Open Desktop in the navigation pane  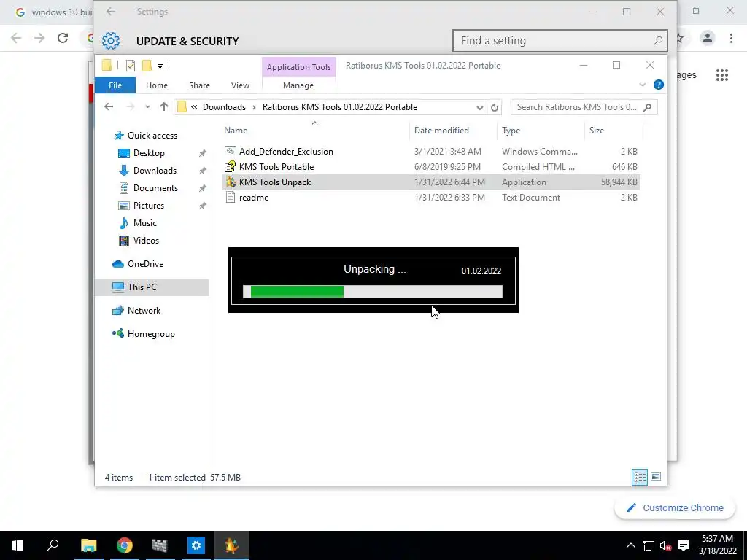click(x=149, y=153)
